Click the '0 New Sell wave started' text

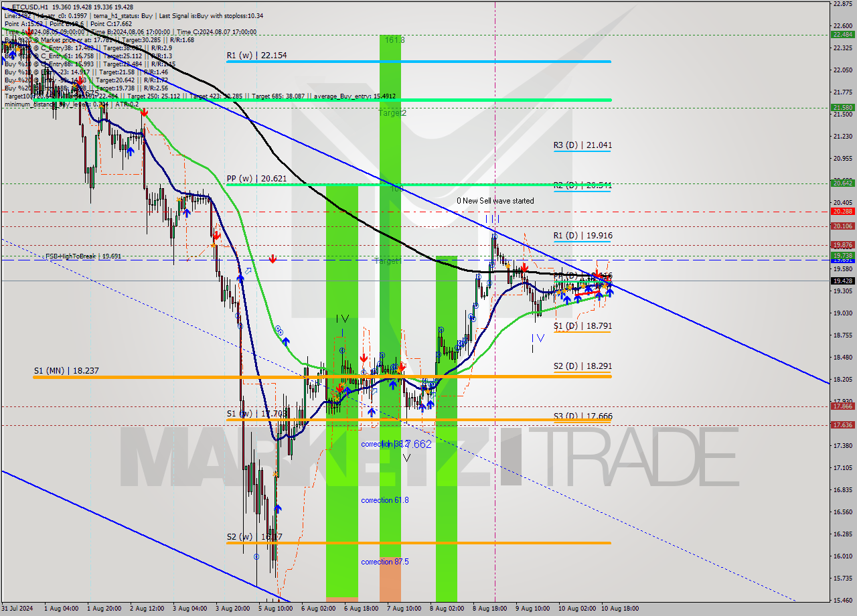tap(495, 200)
